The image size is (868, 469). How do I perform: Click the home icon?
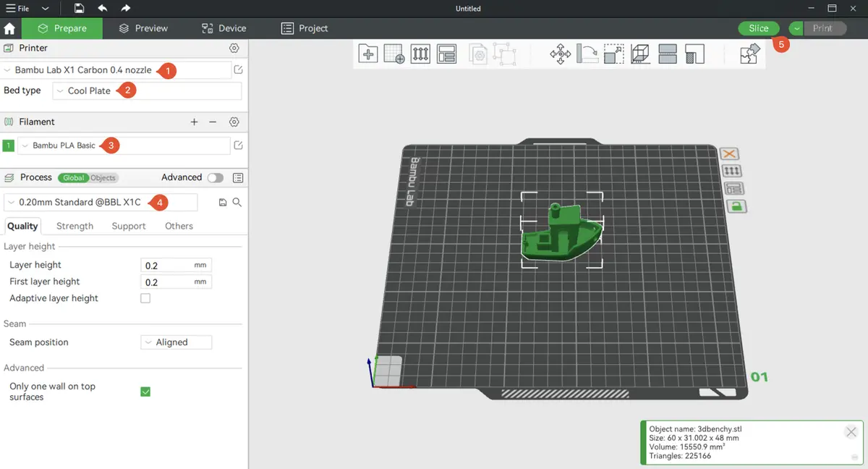coord(10,29)
